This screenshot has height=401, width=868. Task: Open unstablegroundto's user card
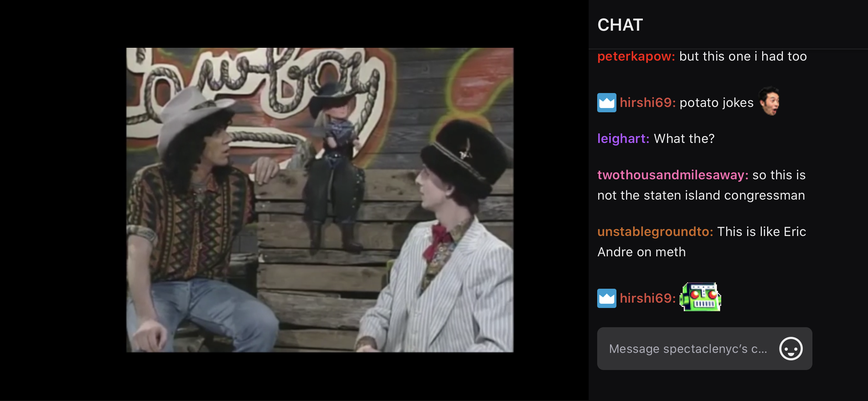(x=655, y=232)
